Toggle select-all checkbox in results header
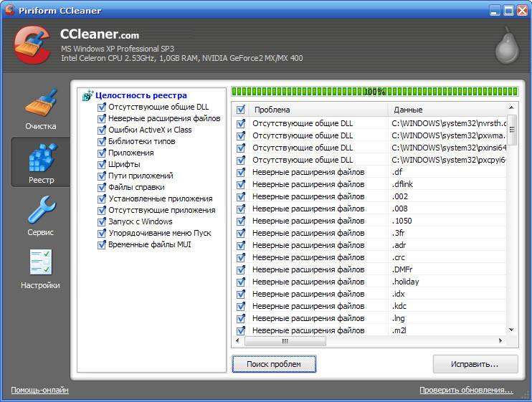This screenshot has width=532, height=402. click(240, 110)
